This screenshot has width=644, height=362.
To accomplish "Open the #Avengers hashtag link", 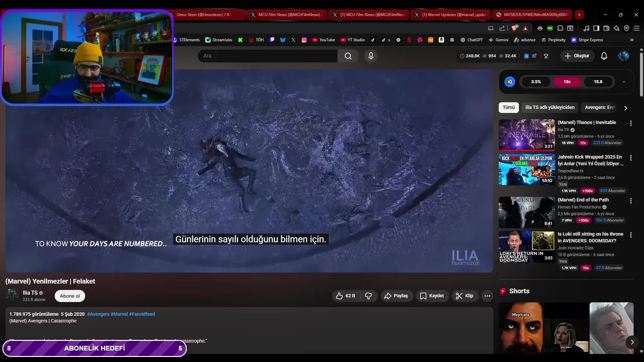I will (98, 314).
